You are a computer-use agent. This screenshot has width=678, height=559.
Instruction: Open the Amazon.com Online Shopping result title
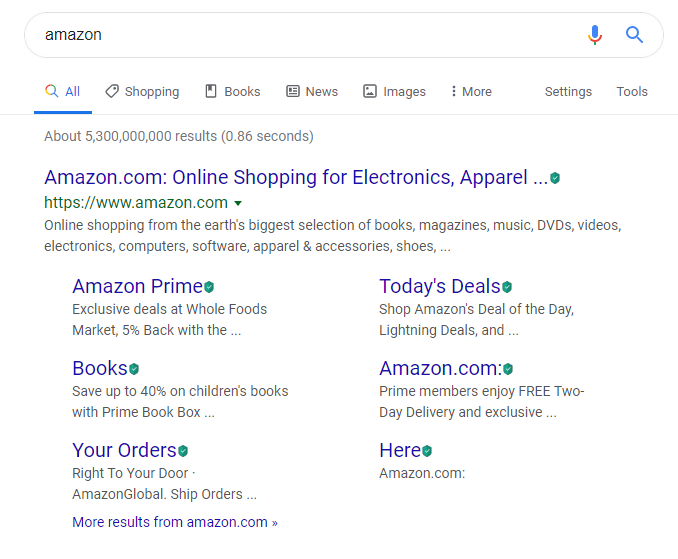pos(295,178)
